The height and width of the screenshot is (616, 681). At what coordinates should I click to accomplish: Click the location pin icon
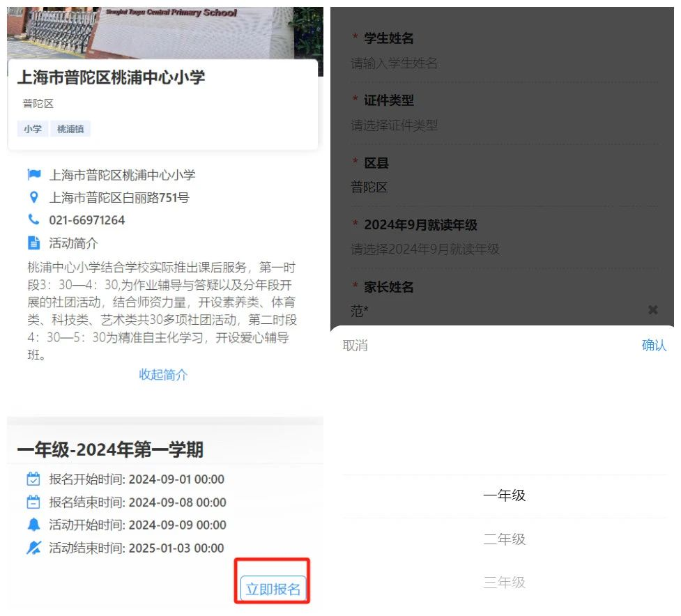tap(33, 198)
